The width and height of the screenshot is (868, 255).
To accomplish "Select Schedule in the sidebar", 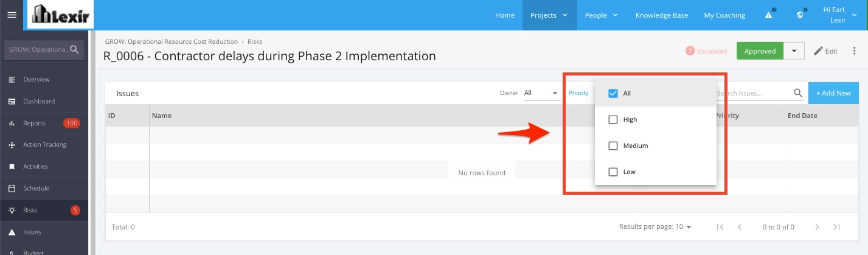I will 44,188.
